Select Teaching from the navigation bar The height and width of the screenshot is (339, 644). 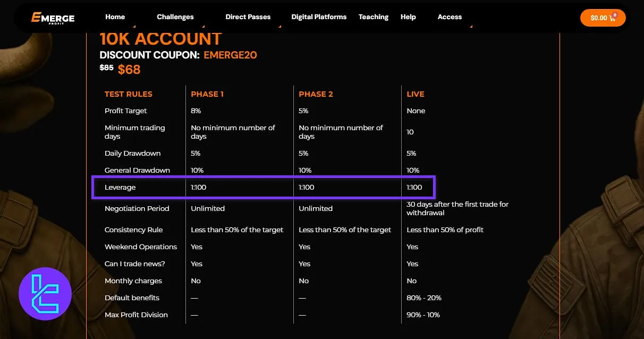[374, 16]
